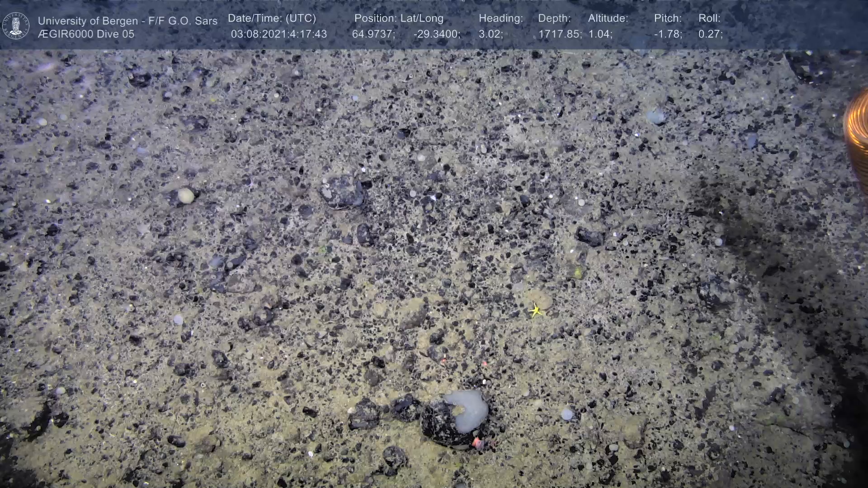Click the round pale sphere near left
The width and height of the screenshot is (868, 488).
(185, 196)
